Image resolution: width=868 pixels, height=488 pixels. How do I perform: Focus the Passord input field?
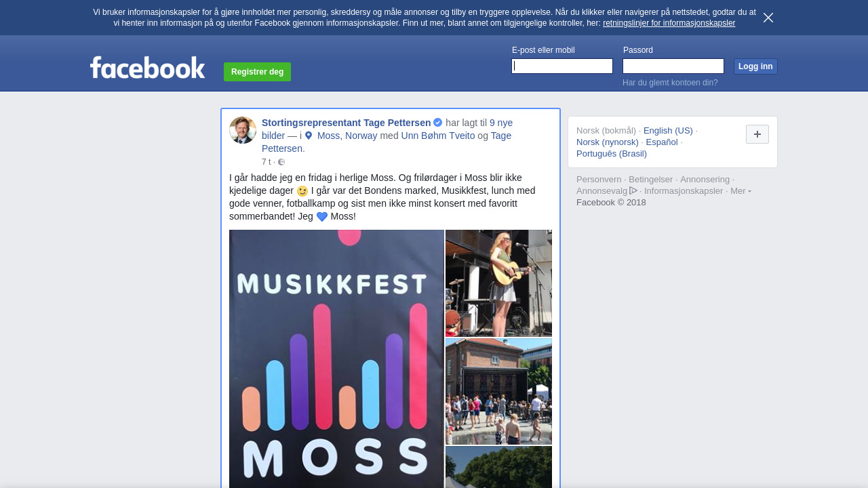tap(673, 66)
